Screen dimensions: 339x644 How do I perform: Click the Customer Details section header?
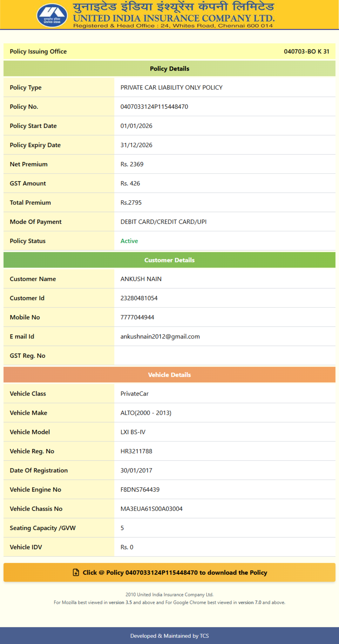point(169,260)
